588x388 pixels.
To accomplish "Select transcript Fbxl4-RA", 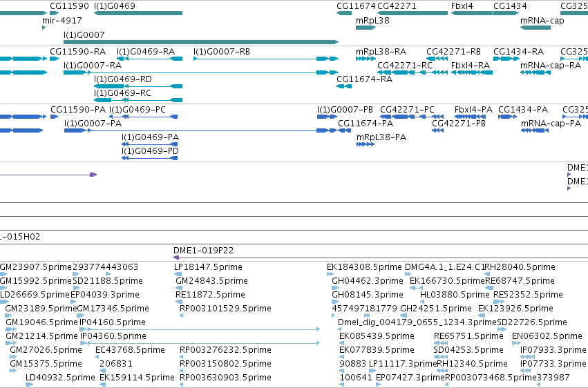I will (x=472, y=72).
